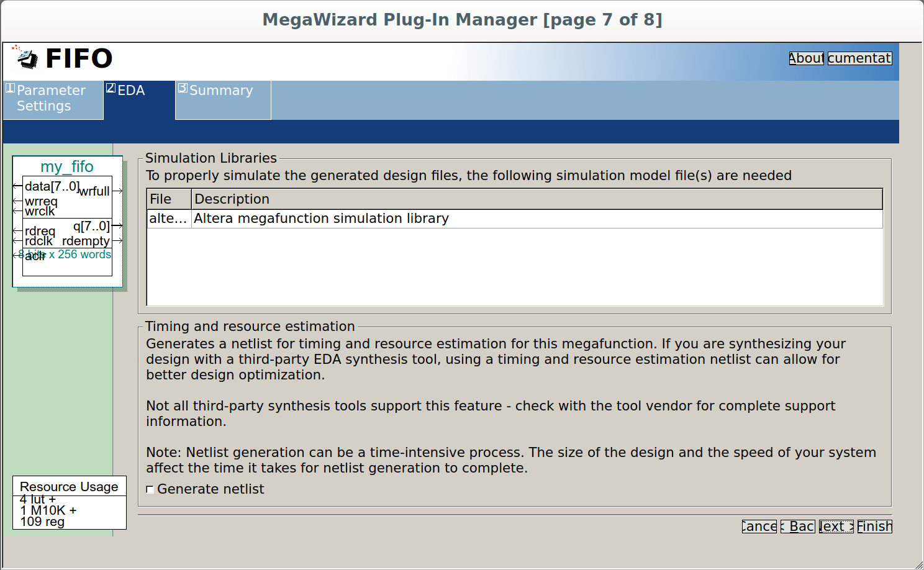Click the my_fifo block diagram preview
The image size is (924, 570).
click(68, 222)
